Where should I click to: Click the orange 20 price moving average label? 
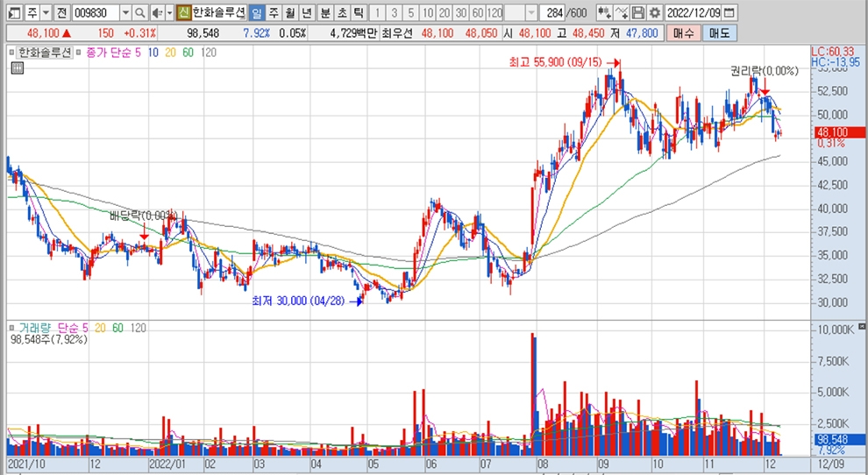click(170, 53)
